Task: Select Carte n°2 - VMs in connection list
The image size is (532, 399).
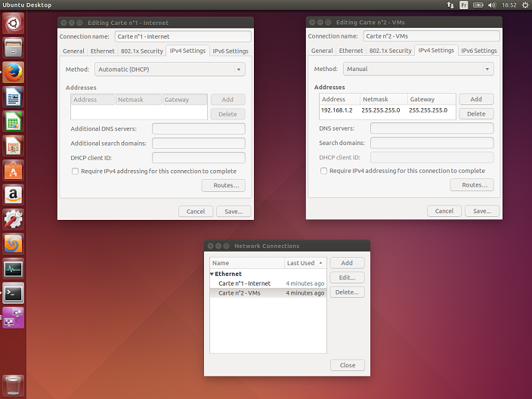Action: click(268, 292)
